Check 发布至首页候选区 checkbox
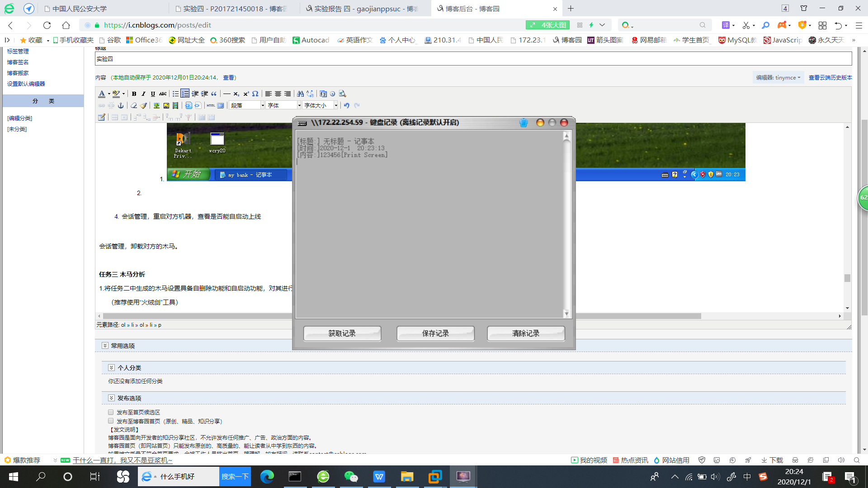This screenshot has width=868, height=488. (111, 412)
